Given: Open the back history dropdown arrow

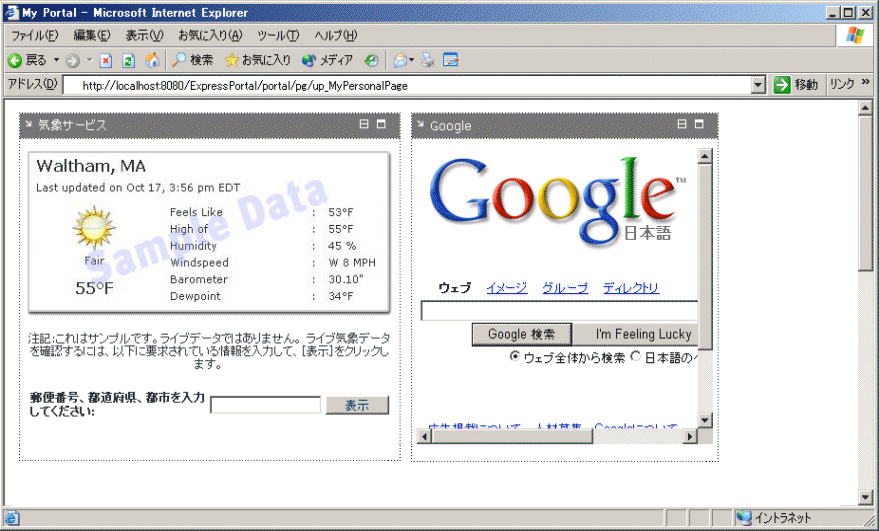Looking at the screenshot, I should (56, 60).
